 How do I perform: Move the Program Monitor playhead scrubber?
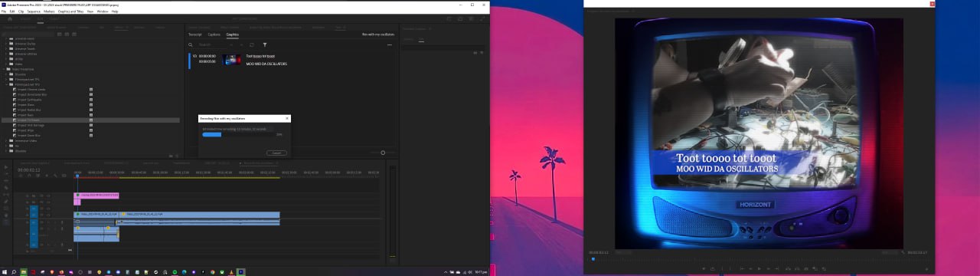point(593,258)
